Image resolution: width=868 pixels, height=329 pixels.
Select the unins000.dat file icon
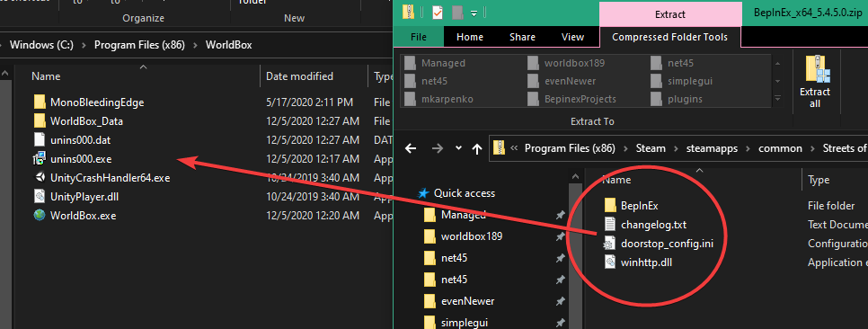tap(40, 139)
